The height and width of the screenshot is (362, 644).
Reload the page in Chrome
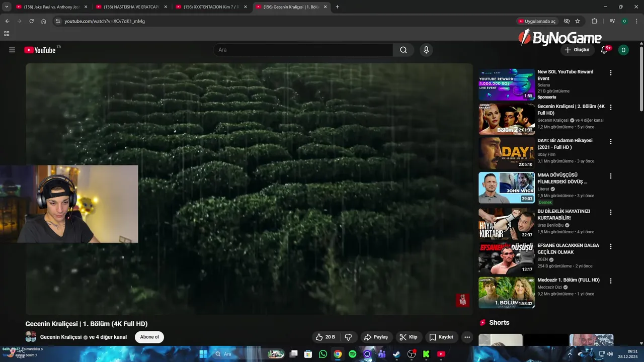[x=31, y=21]
